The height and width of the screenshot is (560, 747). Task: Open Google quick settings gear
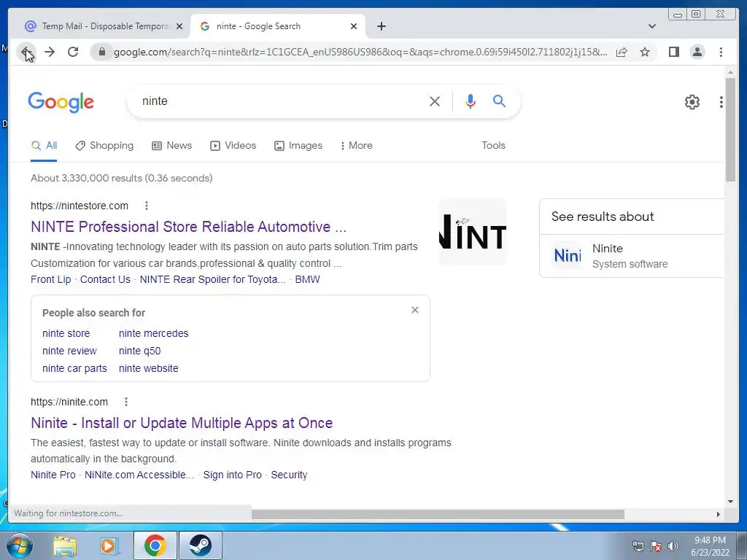(692, 102)
